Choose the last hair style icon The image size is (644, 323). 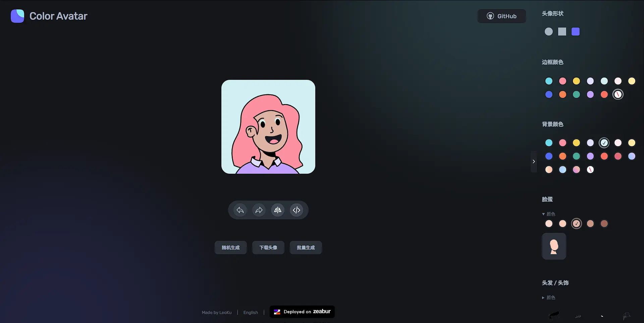(x=626, y=315)
